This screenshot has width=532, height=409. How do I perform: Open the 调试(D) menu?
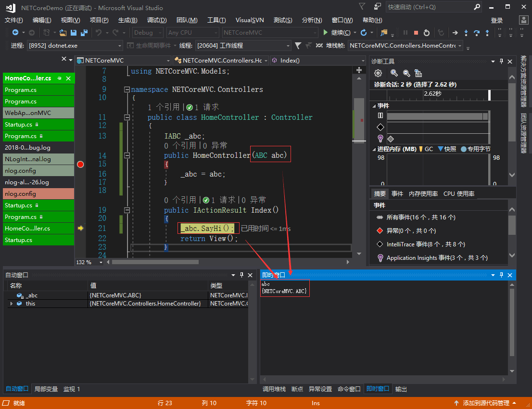tap(157, 20)
